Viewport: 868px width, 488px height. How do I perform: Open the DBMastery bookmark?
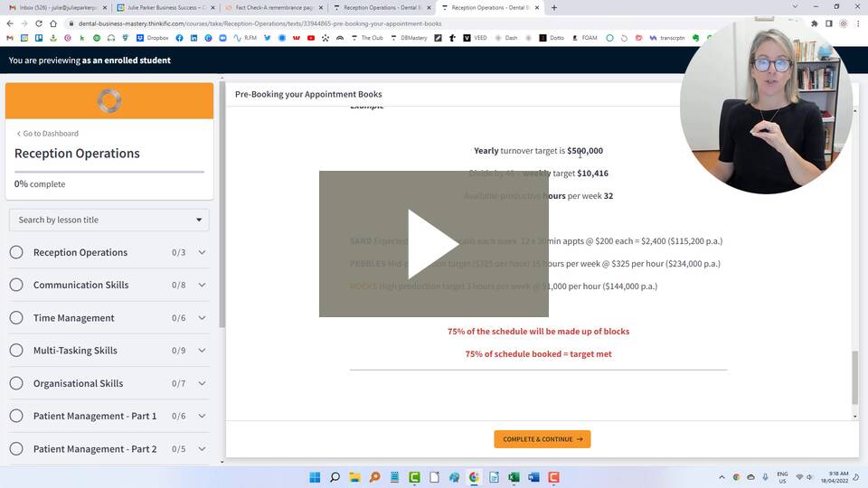(409, 38)
